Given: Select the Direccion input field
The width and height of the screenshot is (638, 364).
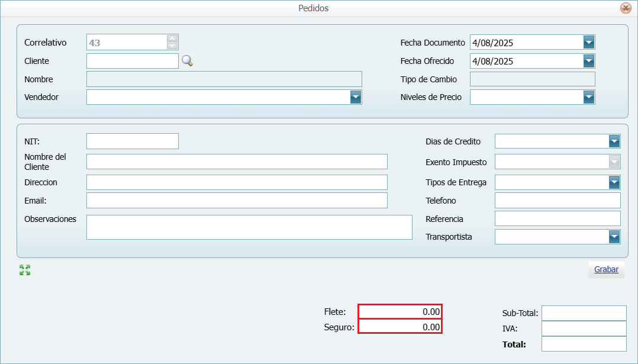Looking at the screenshot, I should [x=237, y=182].
